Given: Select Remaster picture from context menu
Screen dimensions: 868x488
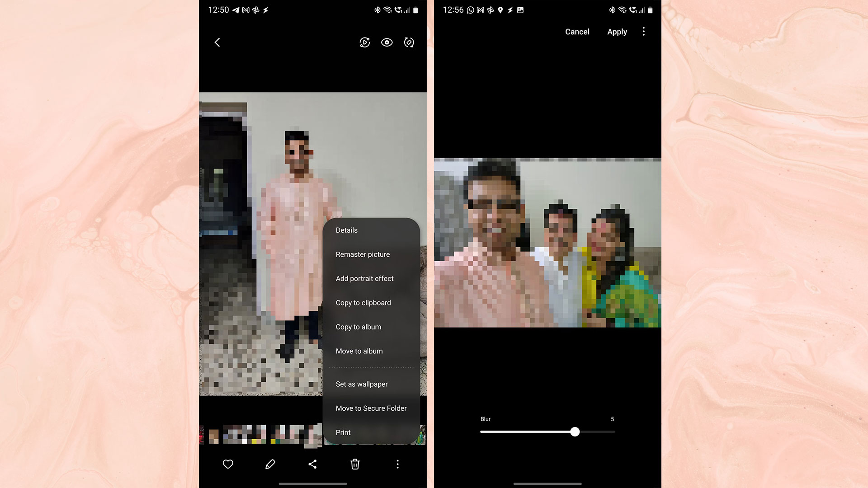Looking at the screenshot, I should tap(363, 254).
